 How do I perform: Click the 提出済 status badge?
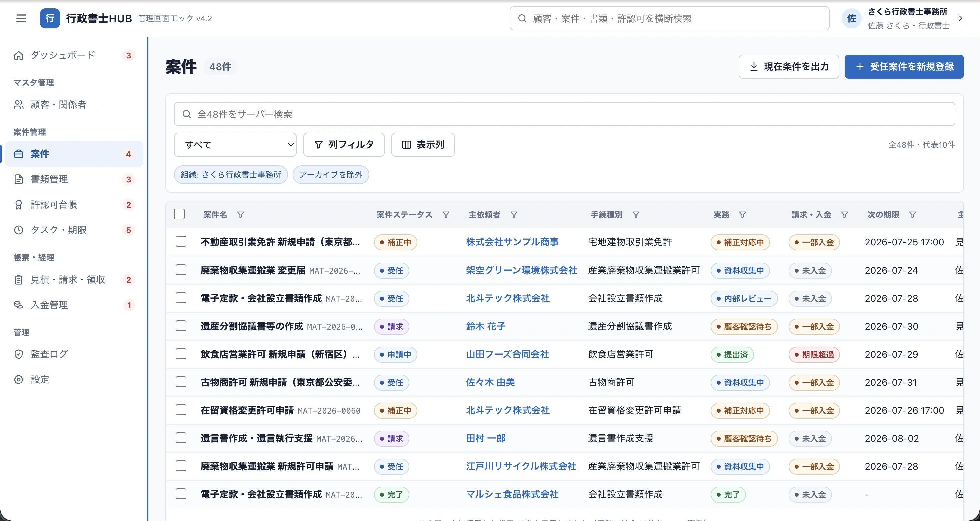pos(732,354)
